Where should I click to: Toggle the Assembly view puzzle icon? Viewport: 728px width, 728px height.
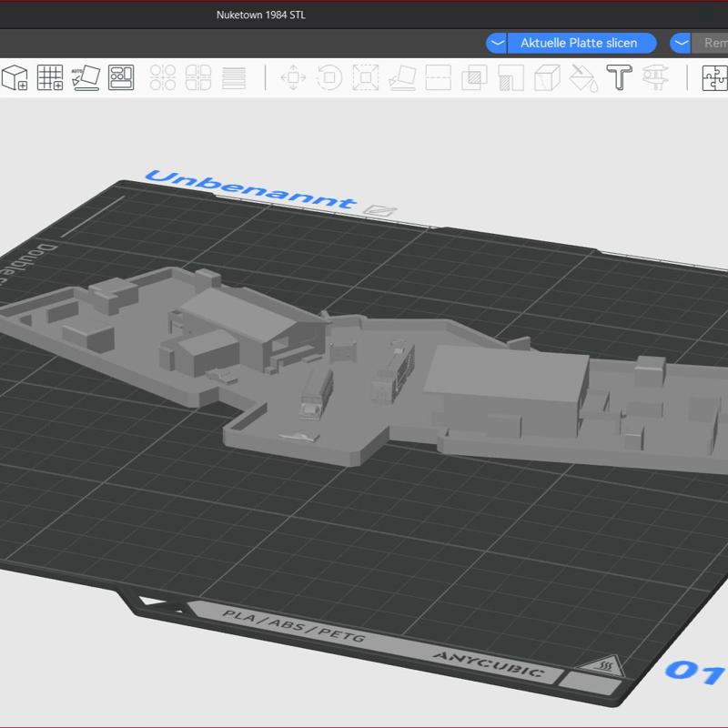(x=714, y=78)
